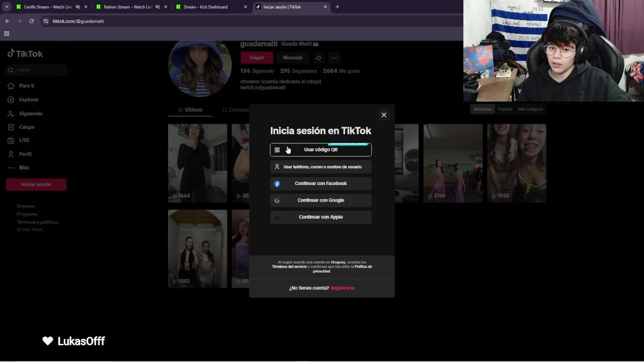
Task: Sort videos by Recientes
Action: coord(482,109)
